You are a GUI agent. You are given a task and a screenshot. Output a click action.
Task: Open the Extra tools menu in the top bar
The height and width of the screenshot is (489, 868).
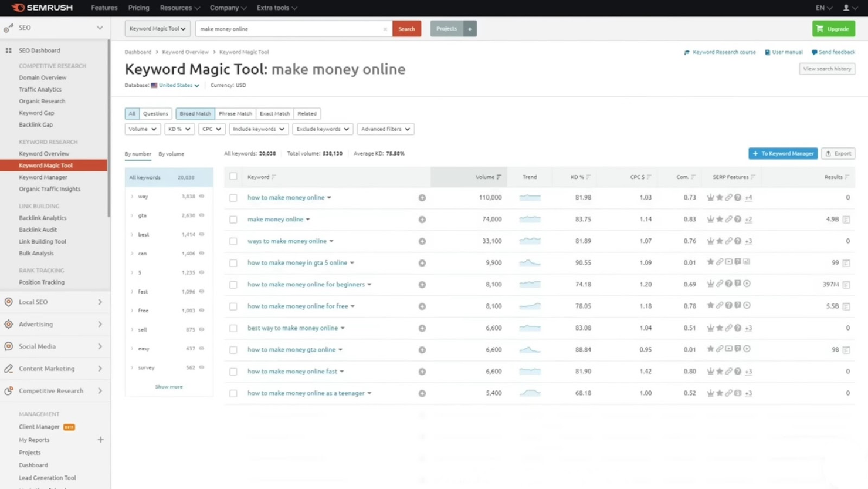pyautogui.click(x=277, y=8)
